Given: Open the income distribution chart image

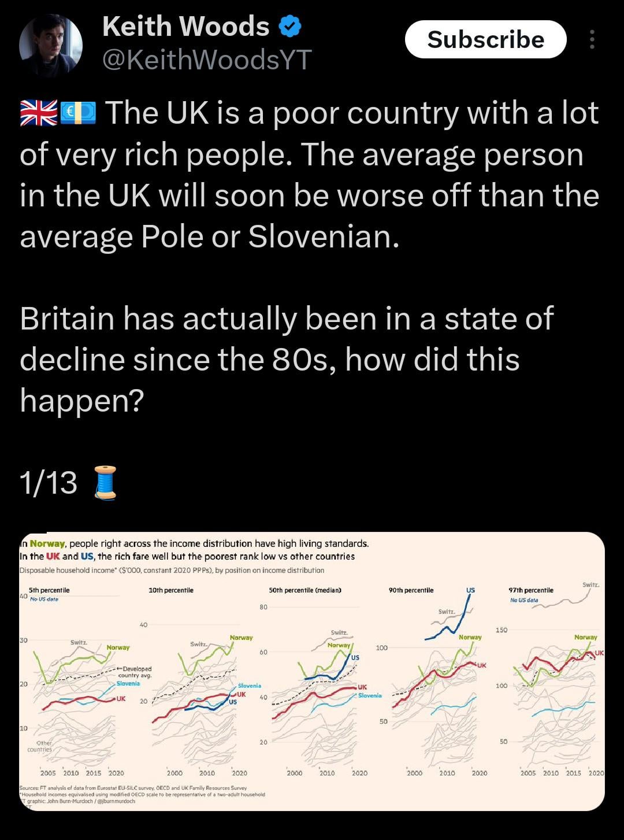Looking at the screenshot, I should click(312, 671).
